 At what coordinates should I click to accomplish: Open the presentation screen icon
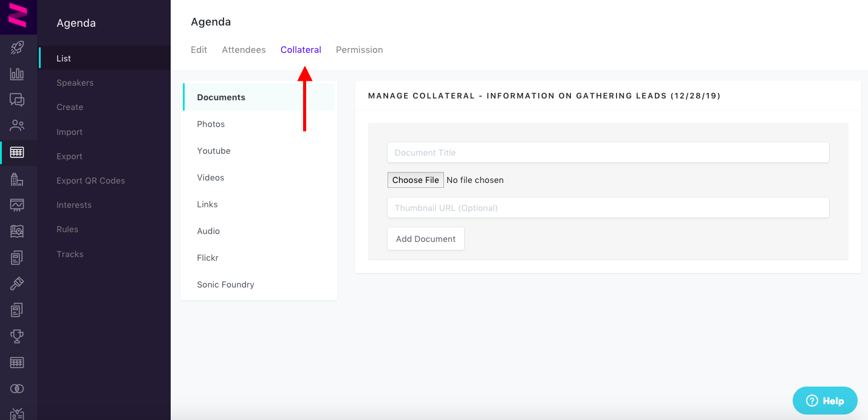point(17,205)
